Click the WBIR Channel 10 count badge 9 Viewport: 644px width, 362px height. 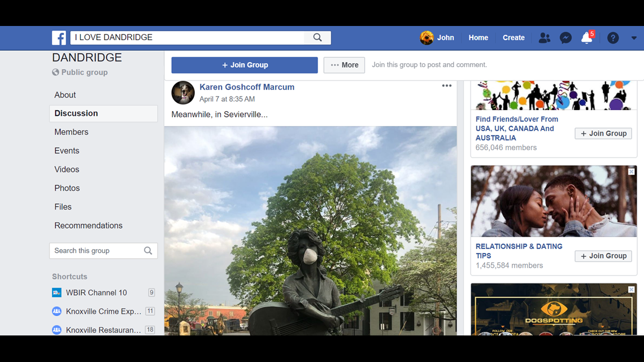(151, 293)
